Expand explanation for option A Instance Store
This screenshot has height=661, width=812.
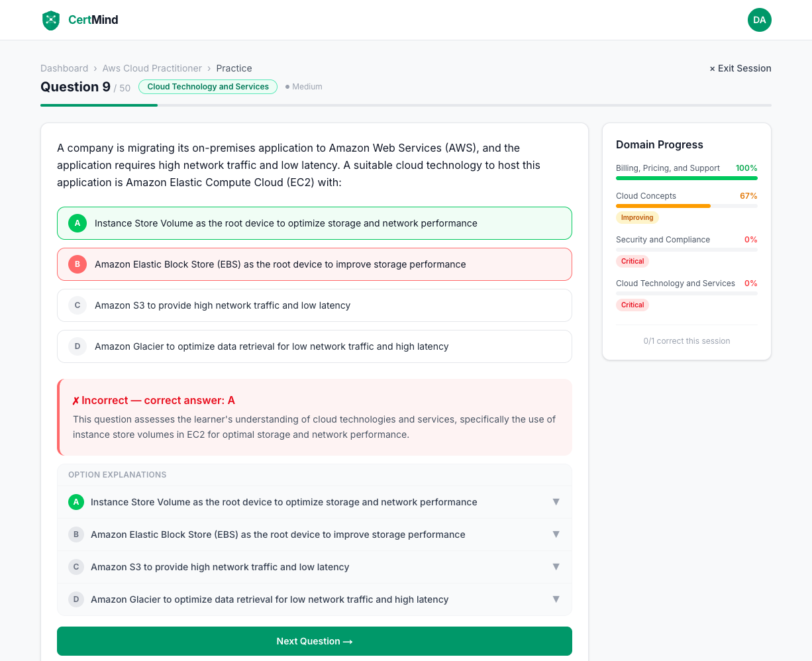(315, 502)
